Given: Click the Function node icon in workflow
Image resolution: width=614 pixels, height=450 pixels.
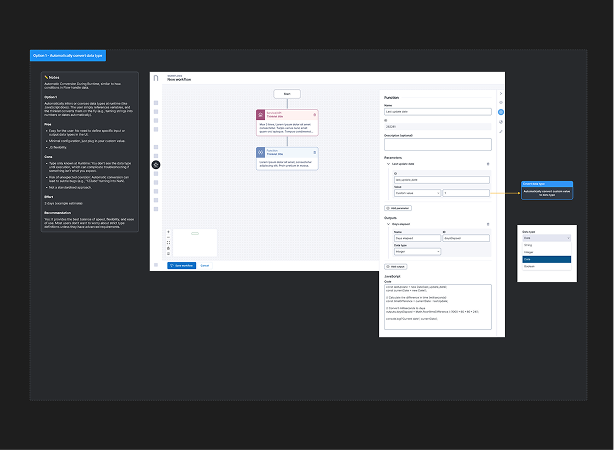Looking at the screenshot, I should coord(262,152).
